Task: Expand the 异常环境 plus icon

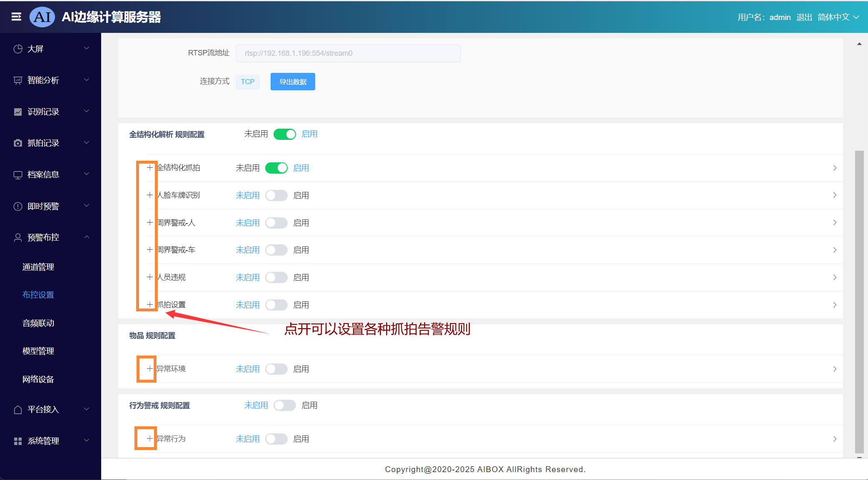Action: (x=149, y=369)
